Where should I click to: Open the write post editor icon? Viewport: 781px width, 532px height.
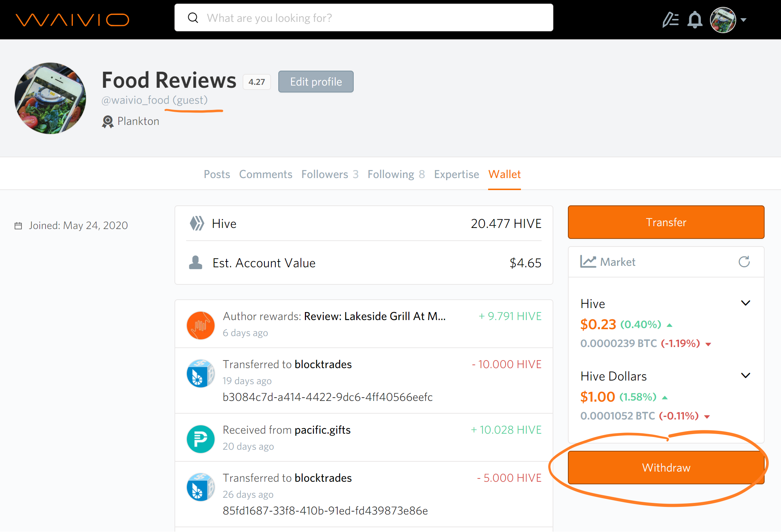(x=670, y=20)
